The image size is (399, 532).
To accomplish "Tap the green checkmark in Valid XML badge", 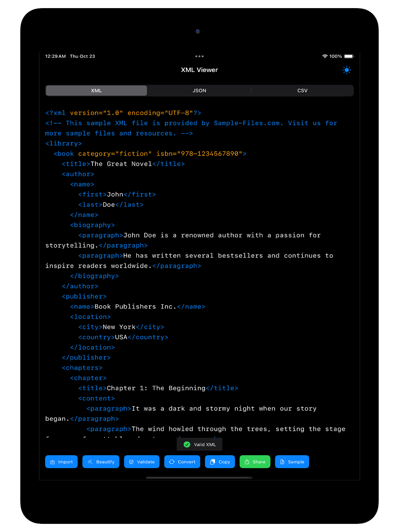I will 187,444.
